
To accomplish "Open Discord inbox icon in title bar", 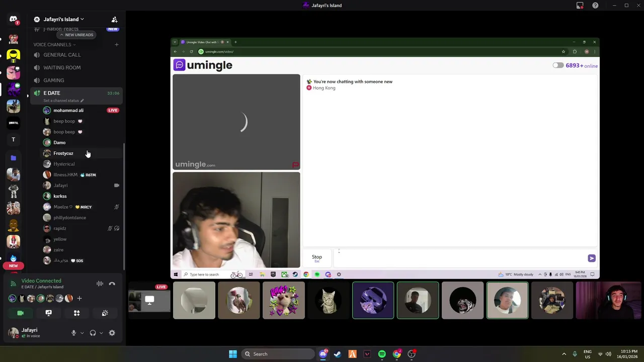I will point(580,6).
